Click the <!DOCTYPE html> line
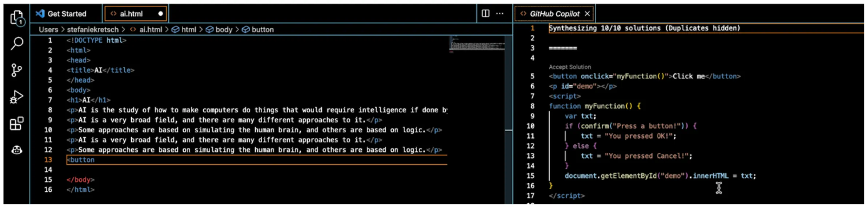The height and width of the screenshot is (208, 868). click(96, 40)
